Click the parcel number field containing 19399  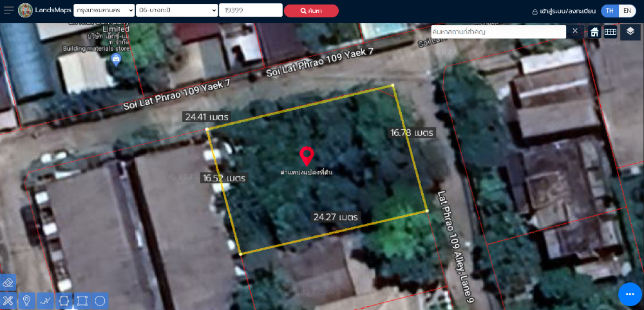point(250,10)
